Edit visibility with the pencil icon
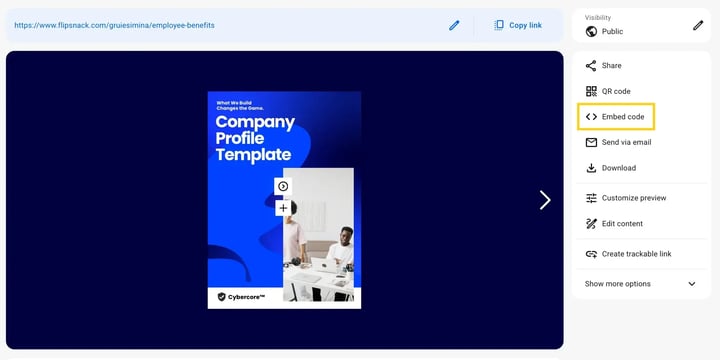 (x=698, y=25)
